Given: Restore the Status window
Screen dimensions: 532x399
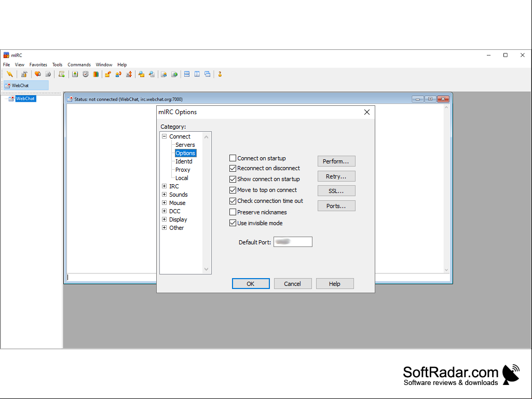Looking at the screenshot, I should 430,99.
